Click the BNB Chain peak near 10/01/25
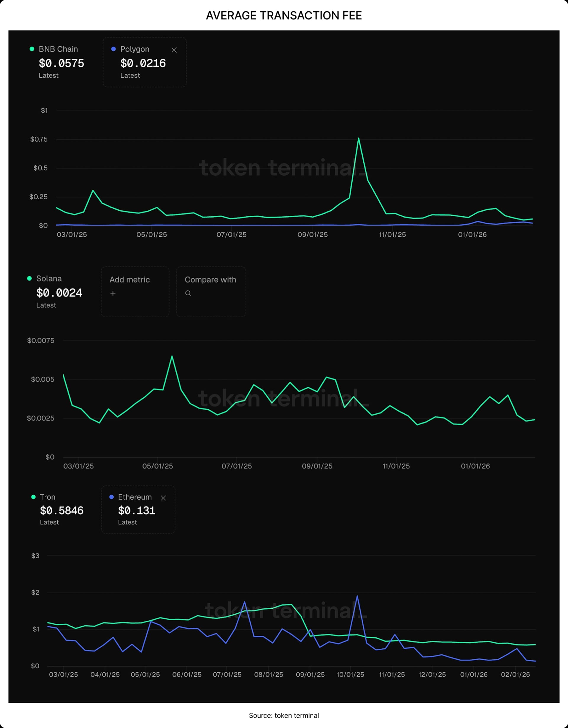The image size is (568, 728). click(x=359, y=138)
